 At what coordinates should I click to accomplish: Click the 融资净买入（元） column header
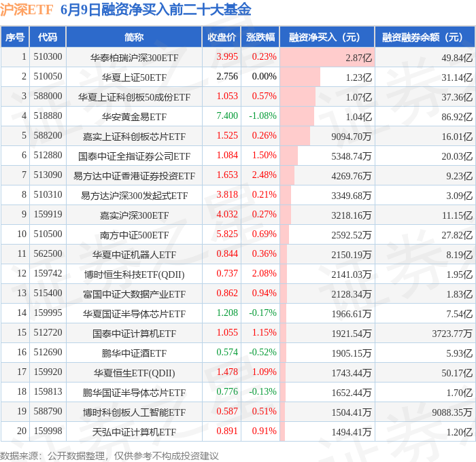point(327,37)
